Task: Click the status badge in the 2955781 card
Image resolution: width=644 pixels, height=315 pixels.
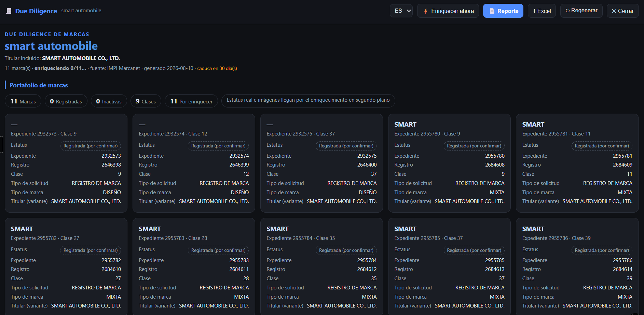Action: [x=602, y=146]
